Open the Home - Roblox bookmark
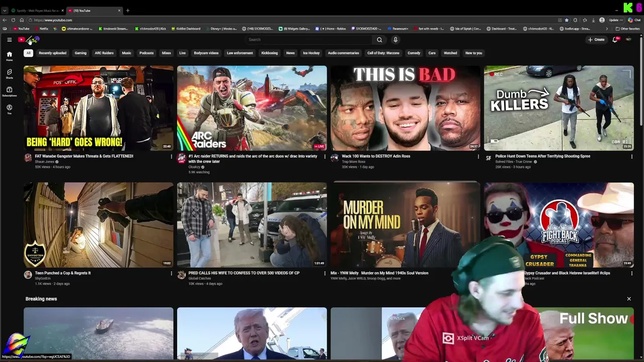The width and height of the screenshot is (644, 362). pyautogui.click(x=331, y=29)
